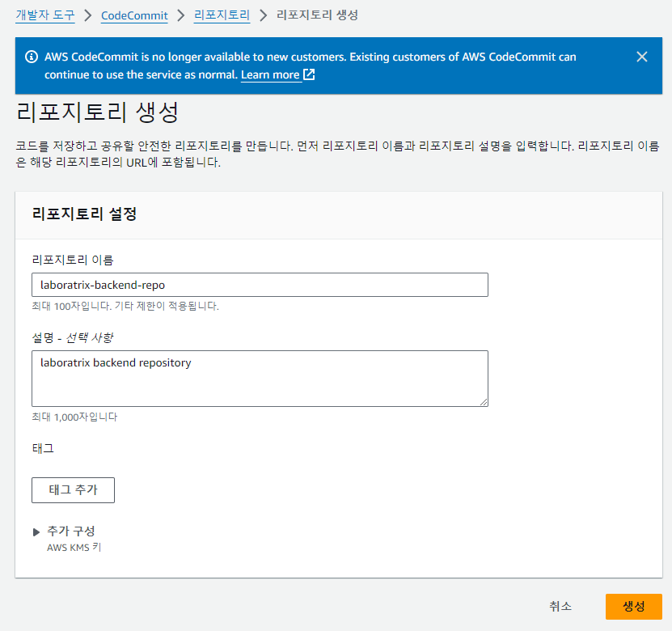Click the 리포지토리 이름 field label
The image size is (672, 631).
[73, 260]
